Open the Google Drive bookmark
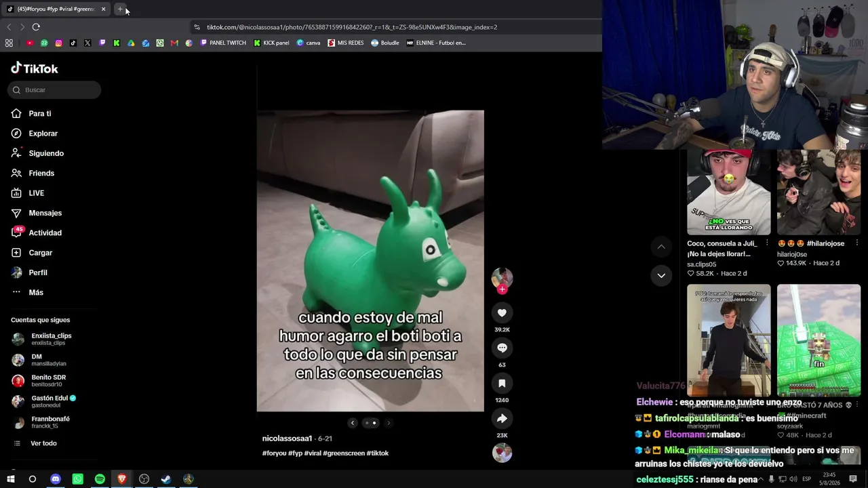This screenshot has height=488, width=868. click(x=131, y=43)
